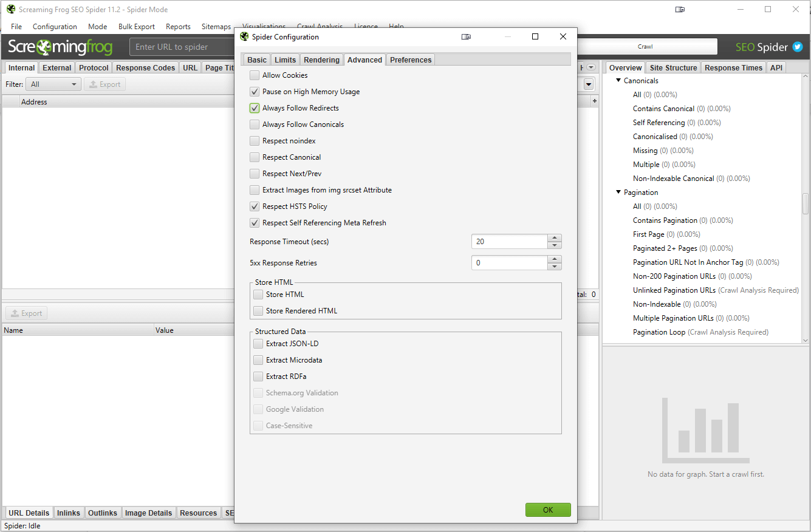Viewport: 811px width, 532px height.
Task: Enable Extract JSON-LD
Action: pyautogui.click(x=258, y=344)
